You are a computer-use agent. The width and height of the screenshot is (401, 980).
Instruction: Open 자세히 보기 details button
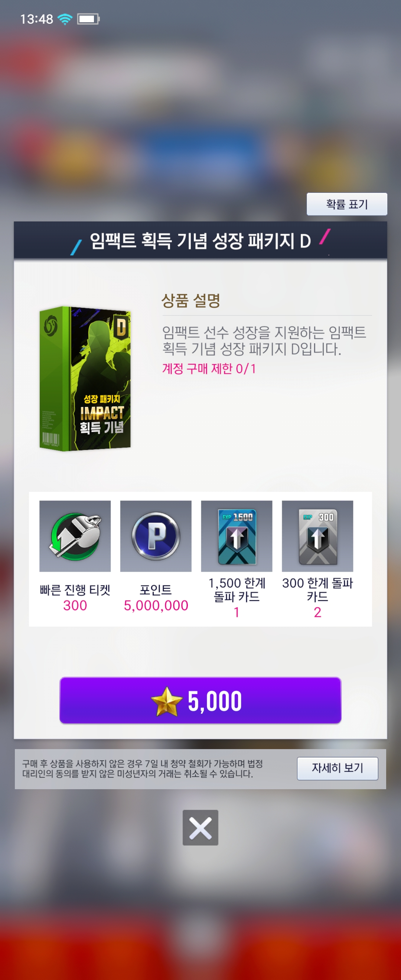(338, 768)
